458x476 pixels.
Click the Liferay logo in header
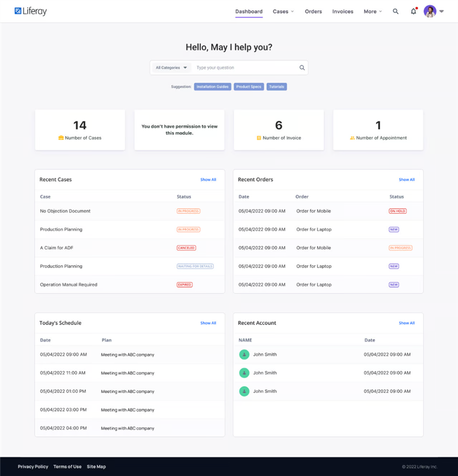click(x=31, y=12)
